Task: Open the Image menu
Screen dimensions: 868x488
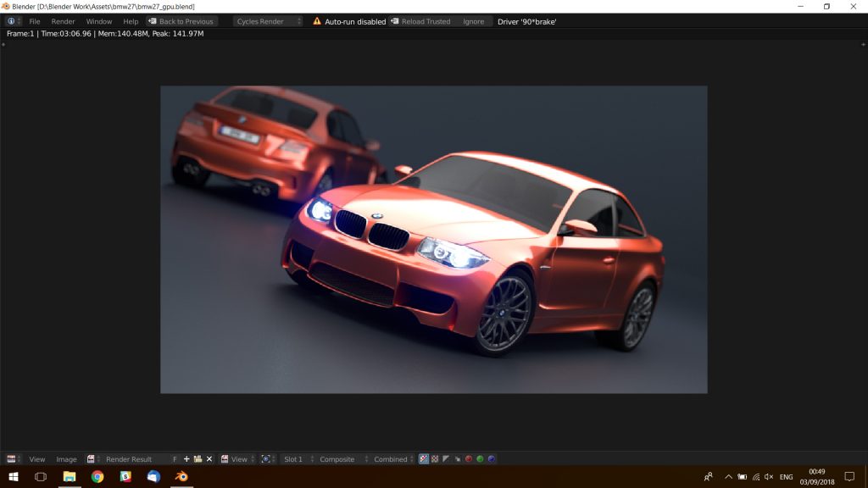Action: point(66,459)
